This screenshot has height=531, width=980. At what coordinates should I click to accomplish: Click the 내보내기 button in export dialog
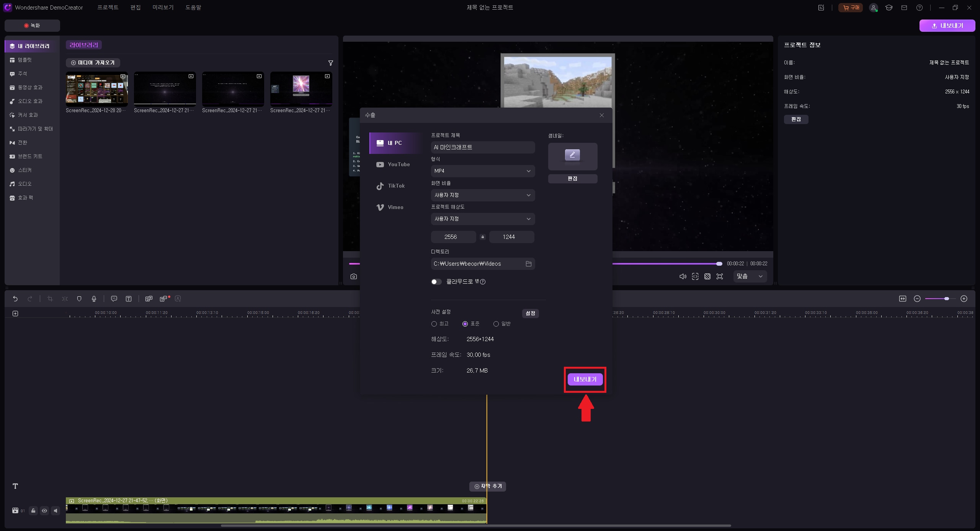[585, 379]
